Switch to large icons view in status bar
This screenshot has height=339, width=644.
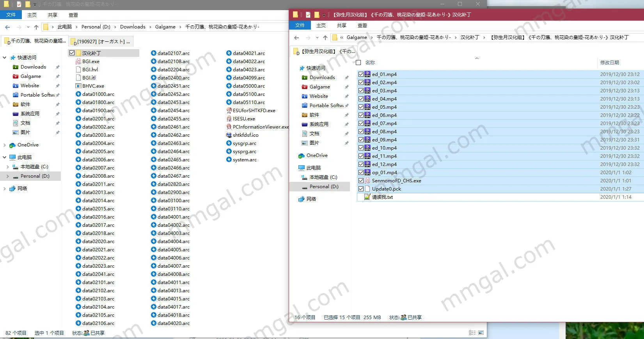[481, 333]
